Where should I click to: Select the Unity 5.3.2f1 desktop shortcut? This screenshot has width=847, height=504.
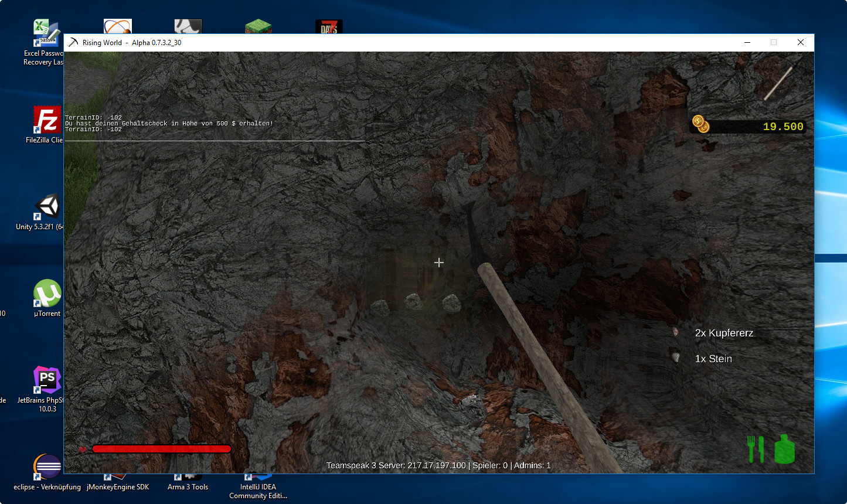pyautogui.click(x=47, y=208)
